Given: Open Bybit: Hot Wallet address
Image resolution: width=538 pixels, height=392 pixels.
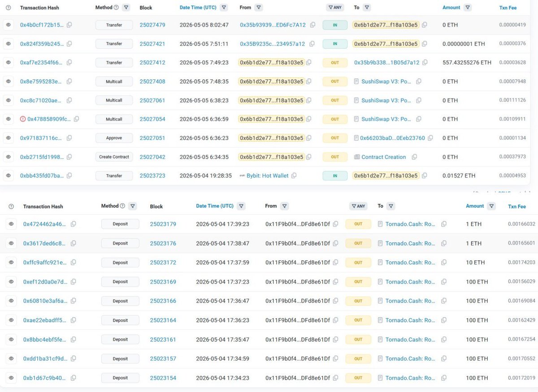Looking at the screenshot, I should tap(268, 176).
